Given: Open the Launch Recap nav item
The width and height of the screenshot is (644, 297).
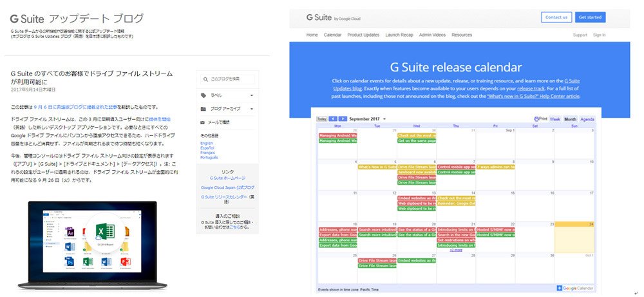Looking at the screenshot, I should pos(399,35).
